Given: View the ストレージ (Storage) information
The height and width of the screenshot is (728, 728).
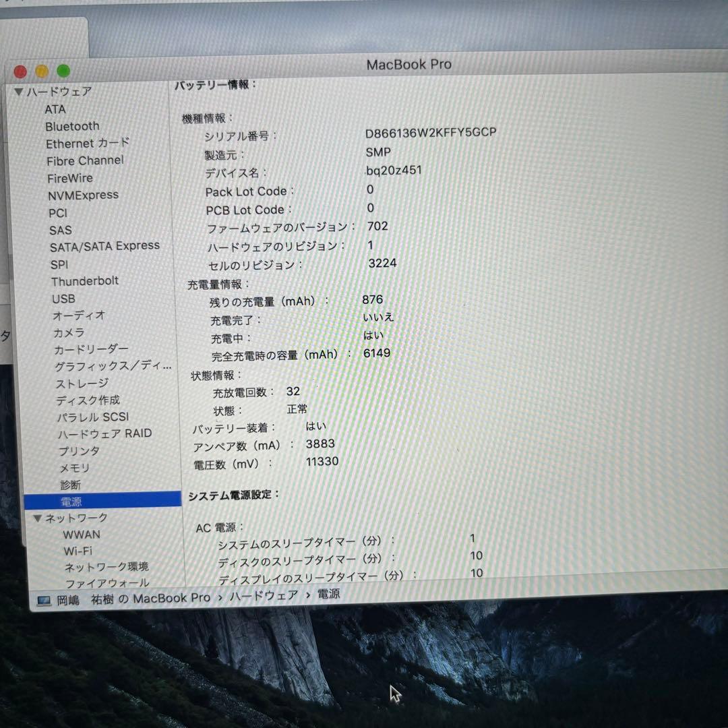Looking at the screenshot, I should 81,383.
